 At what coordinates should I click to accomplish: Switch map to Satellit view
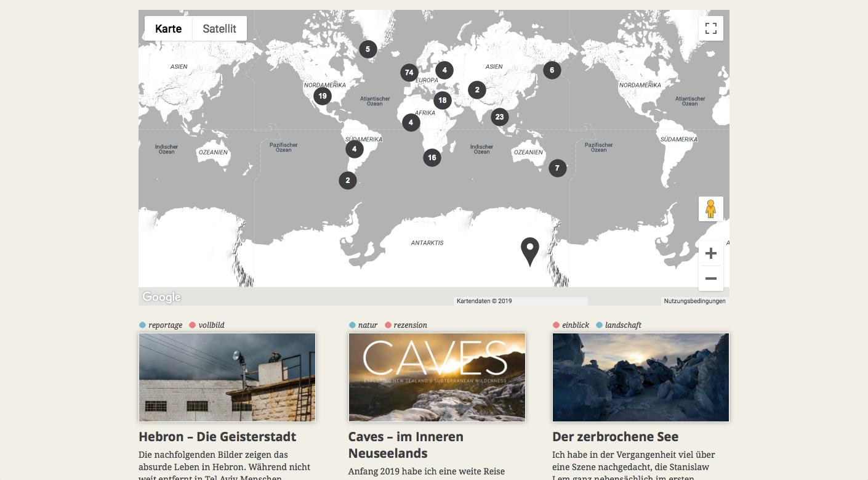(x=219, y=29)
